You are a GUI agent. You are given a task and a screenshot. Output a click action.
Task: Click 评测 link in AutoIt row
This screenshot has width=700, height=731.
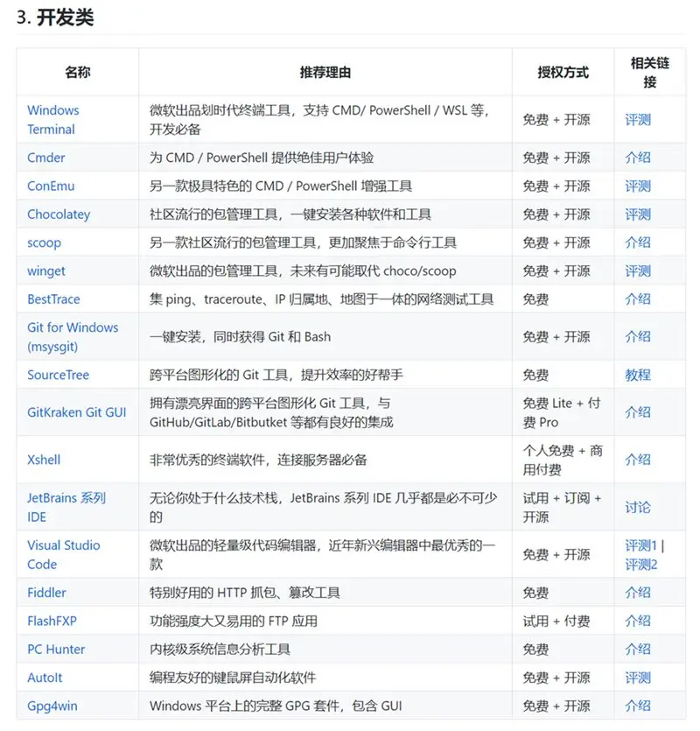point(638,678)
